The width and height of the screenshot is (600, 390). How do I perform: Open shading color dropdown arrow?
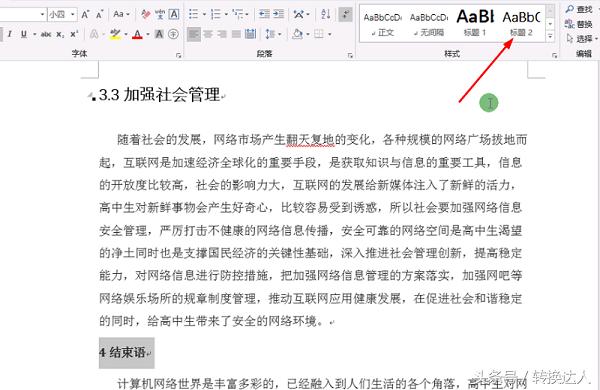pyautogui.click(x=308, y=35)
